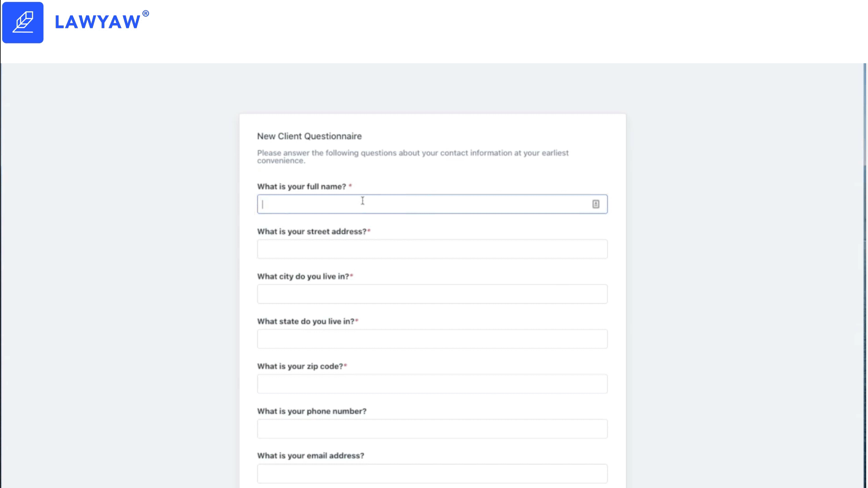Click the page vertical scrollbar thumb
The width and height of the screenshot is (868, 488).
pos(865,114)
